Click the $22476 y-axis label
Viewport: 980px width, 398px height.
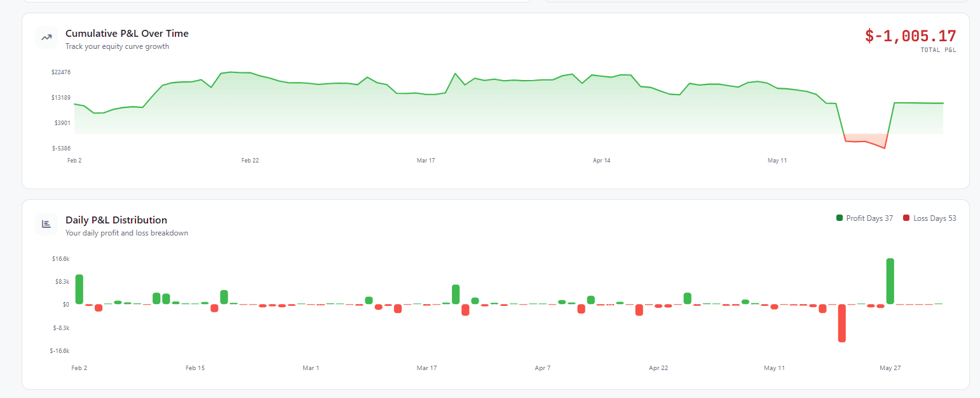61,72
